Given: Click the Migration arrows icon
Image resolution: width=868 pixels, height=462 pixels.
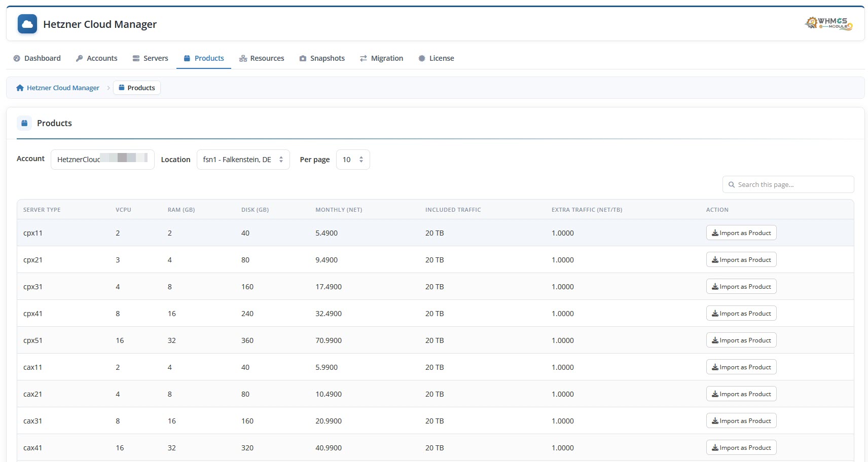Looking at the screenshot, I should point(364,58).
